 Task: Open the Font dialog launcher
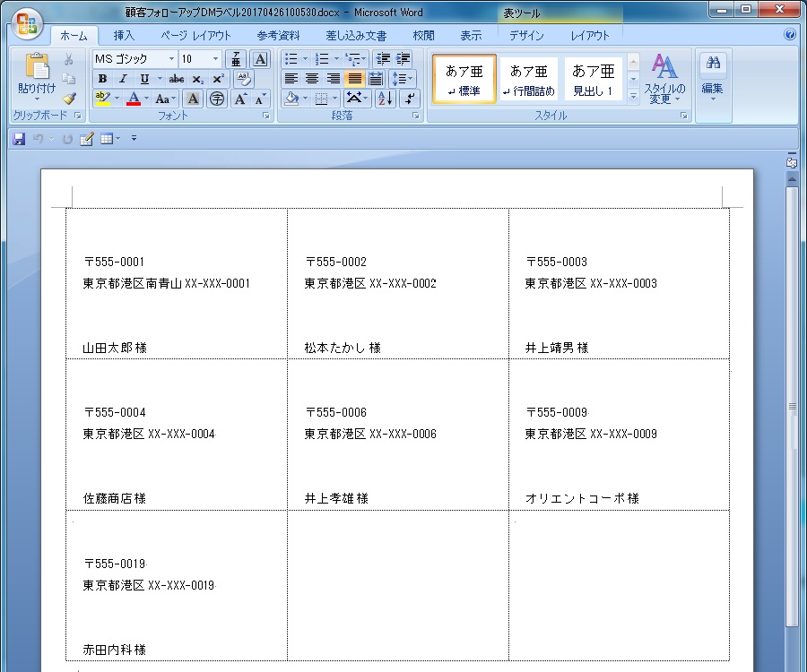(266, 116)
